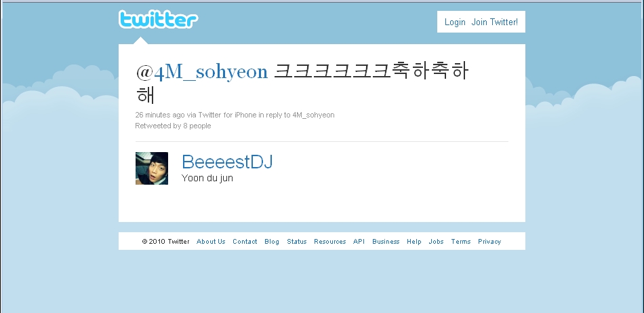Open the Join Twitter! link
Viewport: 644px width, 313px height.
(x=494, y=22)
